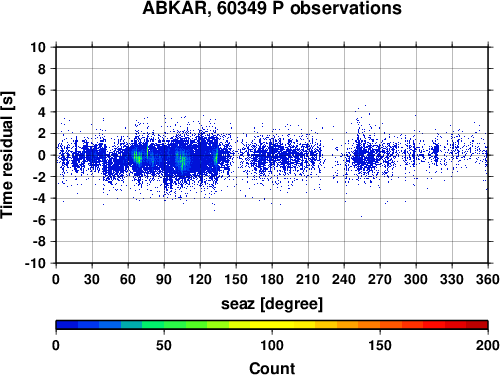
Task: Click the y-axis tick label -10
Action: point(35,263)
